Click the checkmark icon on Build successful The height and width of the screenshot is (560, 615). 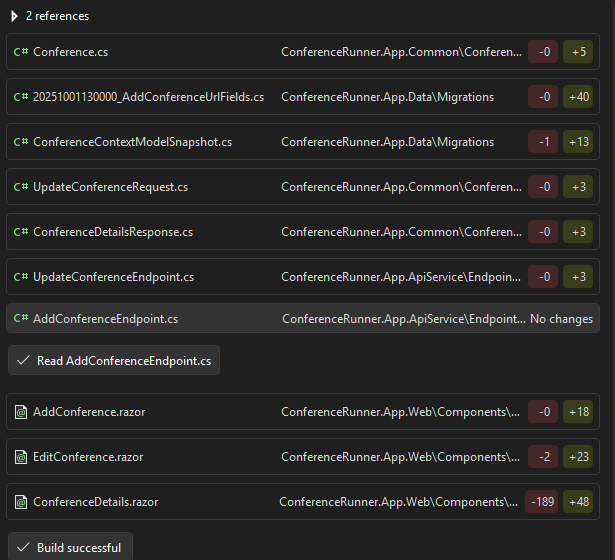click(23, 548)
